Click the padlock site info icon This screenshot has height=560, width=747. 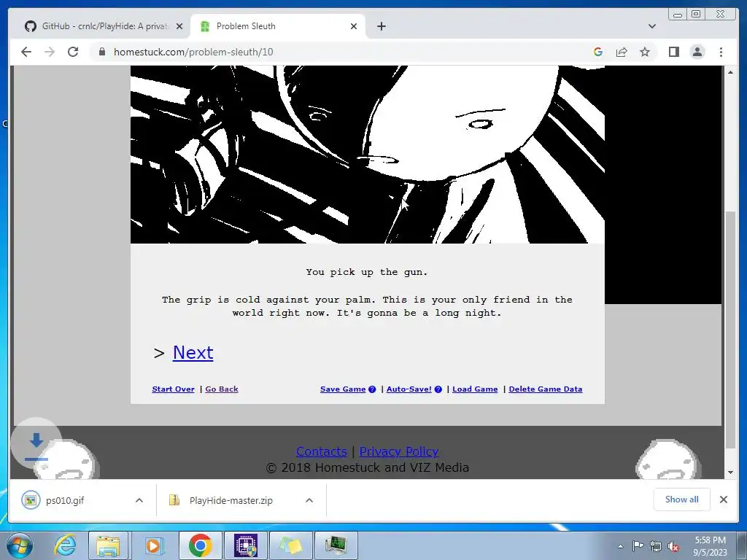tap(102, 52)
